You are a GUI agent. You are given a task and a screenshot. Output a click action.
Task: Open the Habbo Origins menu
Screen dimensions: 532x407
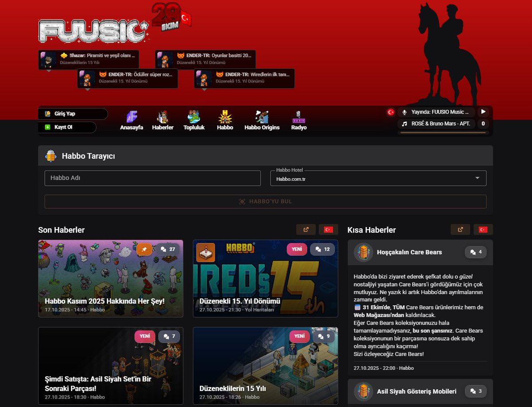point(262,121)
